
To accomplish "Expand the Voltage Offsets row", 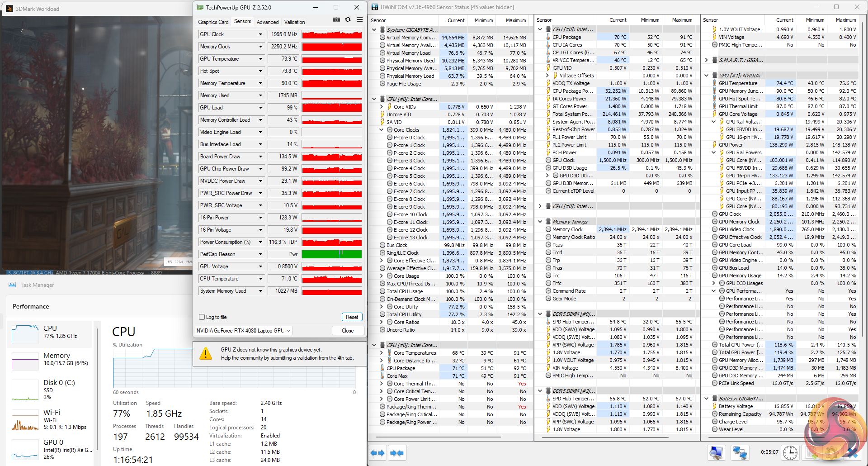I will [547, 76].
